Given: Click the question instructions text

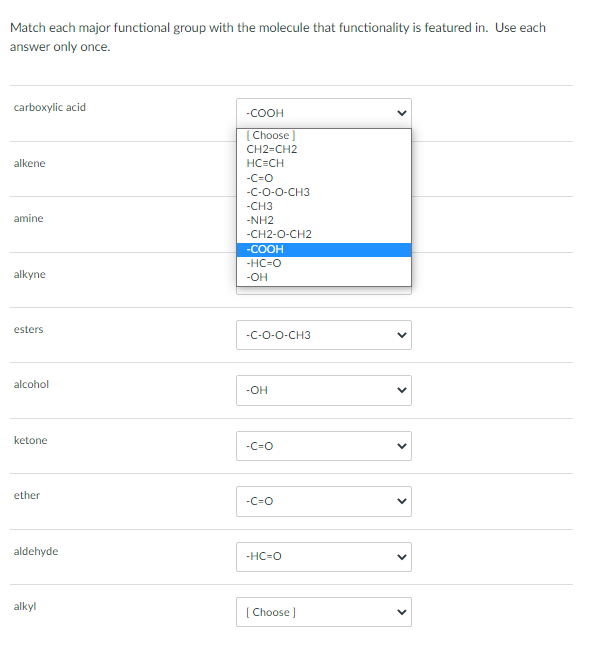Looking at the screenshot, I should point(278,37).
